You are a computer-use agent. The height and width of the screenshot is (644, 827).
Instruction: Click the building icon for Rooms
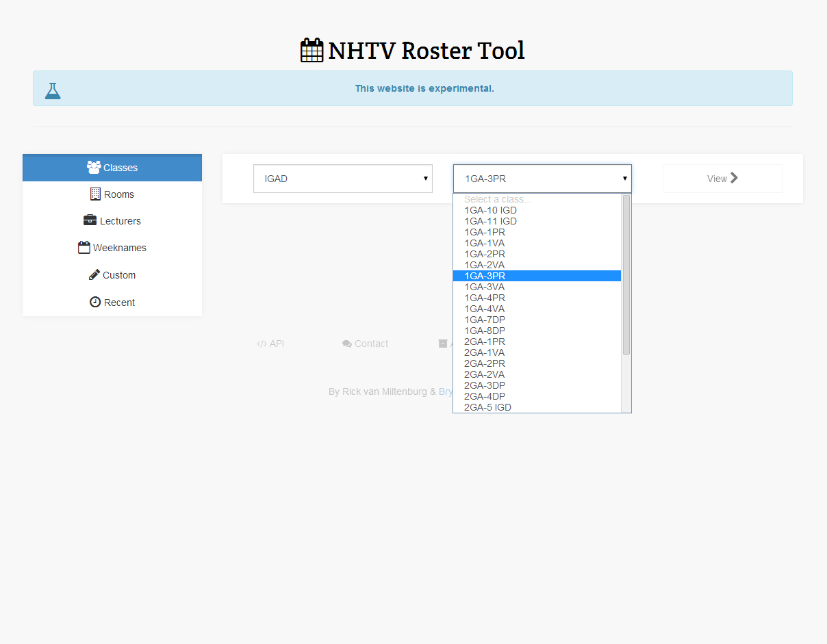point(96,194)
